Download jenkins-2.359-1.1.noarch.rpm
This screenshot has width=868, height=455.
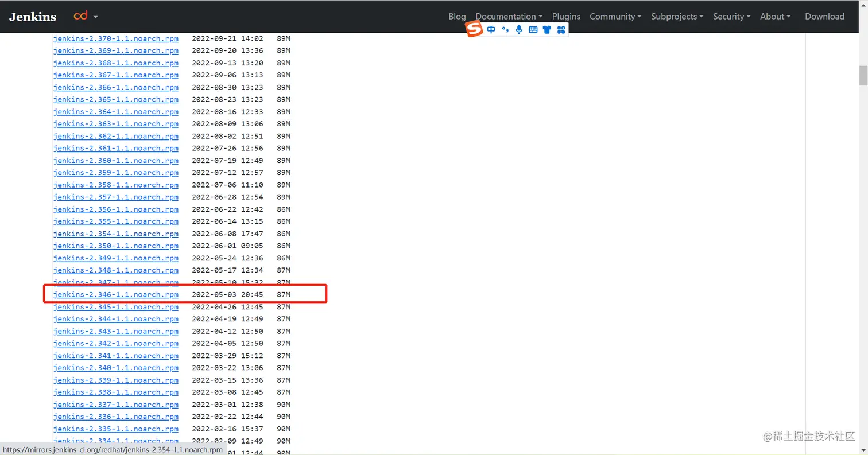pos(116,173)
